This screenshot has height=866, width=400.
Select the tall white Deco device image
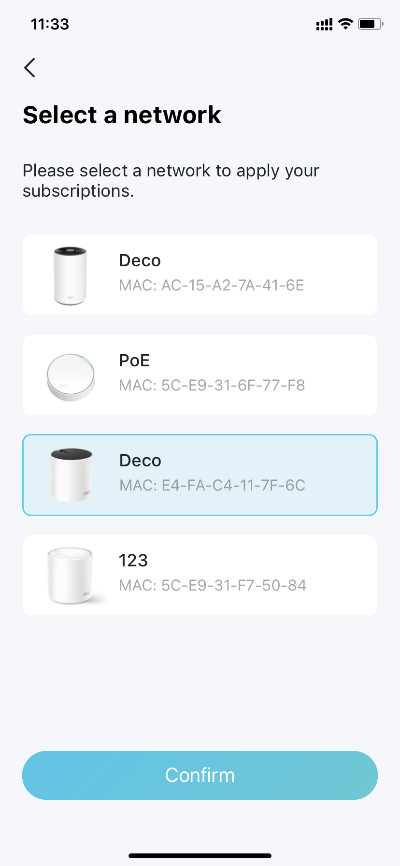(x=70, y=275)
